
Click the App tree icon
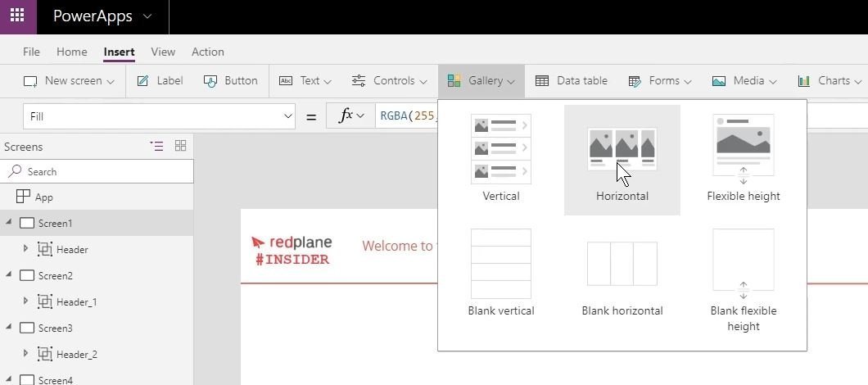(23, 197)
